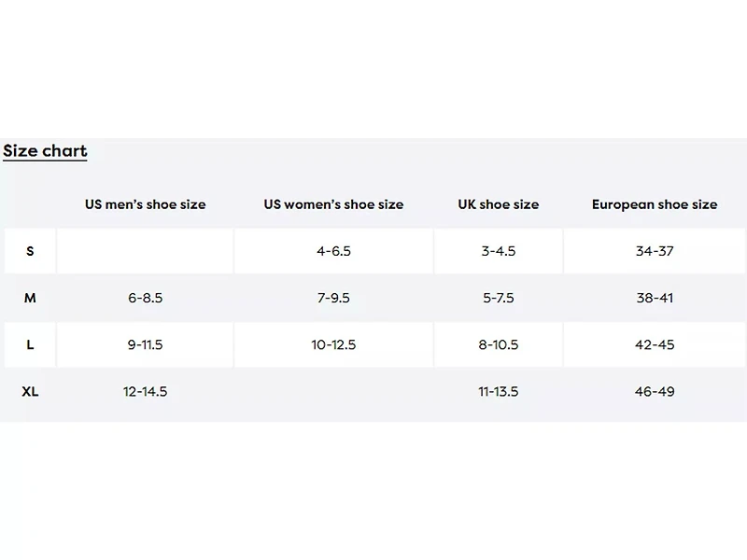Click the 10-12.5 women's size cell

[x=333, y=344]
